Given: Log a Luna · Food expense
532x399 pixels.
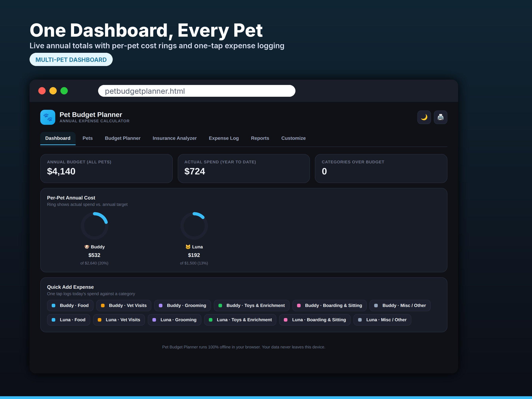Looking at the screenshot, I should pyautogui.click(x=69, y=320).
